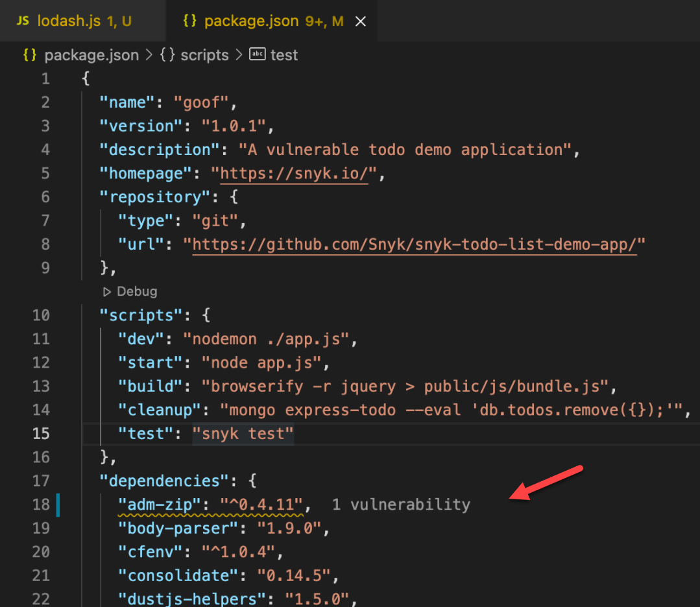This screenshot has width=700, height=607.
Task: Click the "build" key on line 13
Action: click(x=151, y=386)
